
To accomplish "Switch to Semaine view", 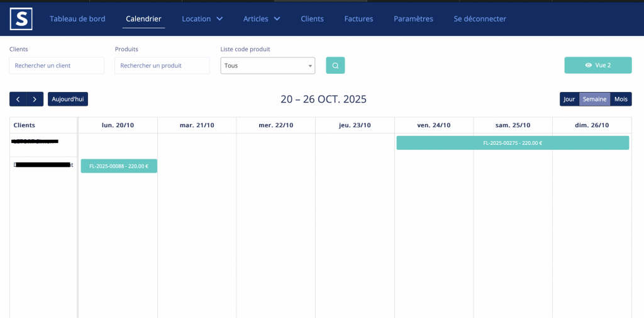I will pos(594,99).
